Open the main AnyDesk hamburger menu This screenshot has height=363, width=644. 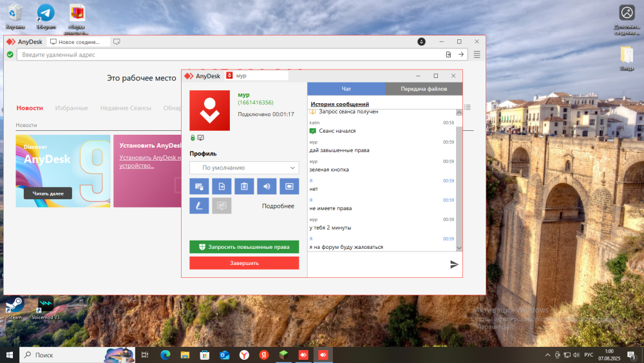click(477, 55)
